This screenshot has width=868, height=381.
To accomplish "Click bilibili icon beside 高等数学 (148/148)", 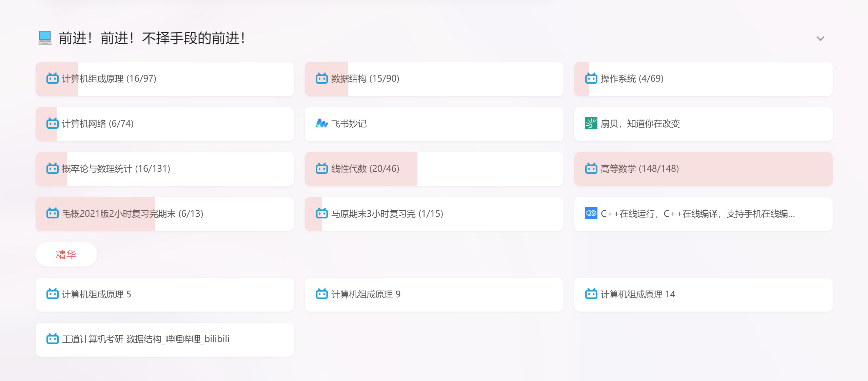I will point(591,168).
